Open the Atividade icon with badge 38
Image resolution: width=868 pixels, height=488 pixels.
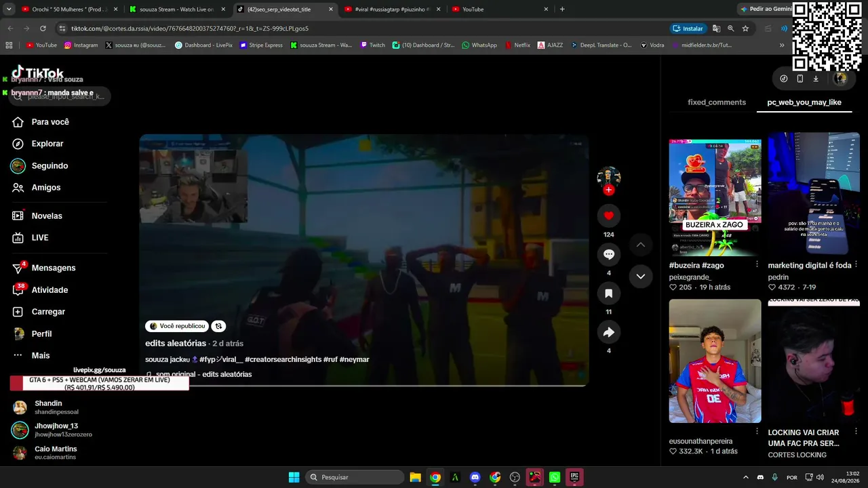pos(18,290)
